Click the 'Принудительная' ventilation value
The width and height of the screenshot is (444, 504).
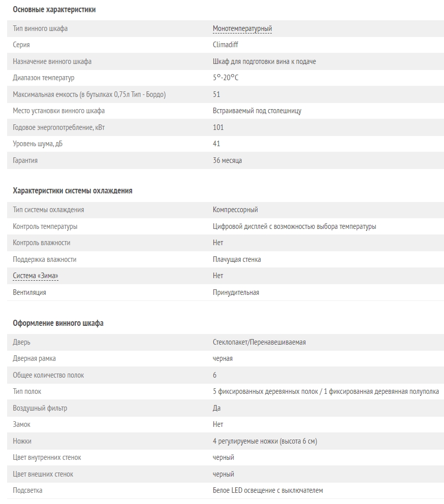coord(236,293)
